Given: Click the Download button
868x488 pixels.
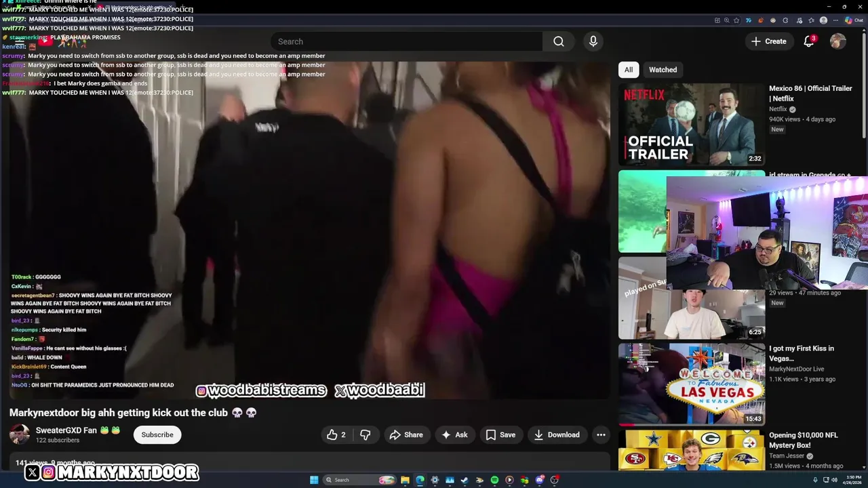Looking at the screenshot, I should [x=556, y=435].
